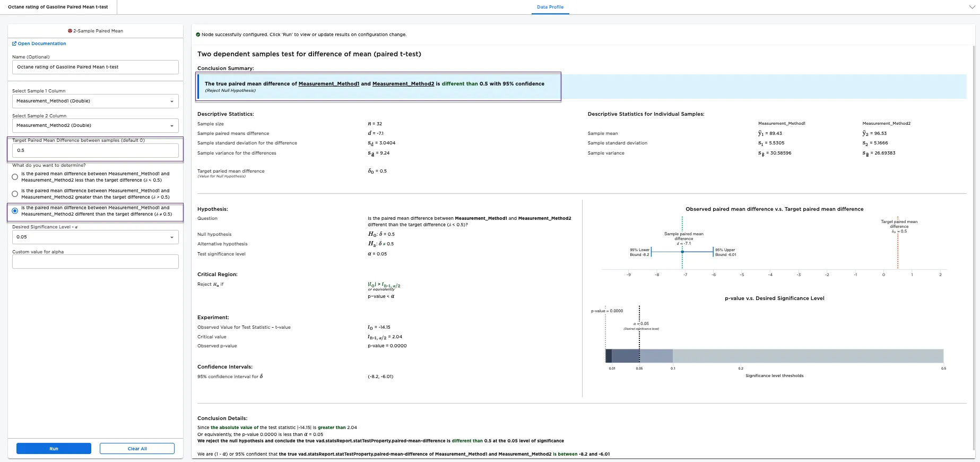Click the Target Paired Mean Difference input field
Screen dimensions: 980x462
tap(96, 150)
